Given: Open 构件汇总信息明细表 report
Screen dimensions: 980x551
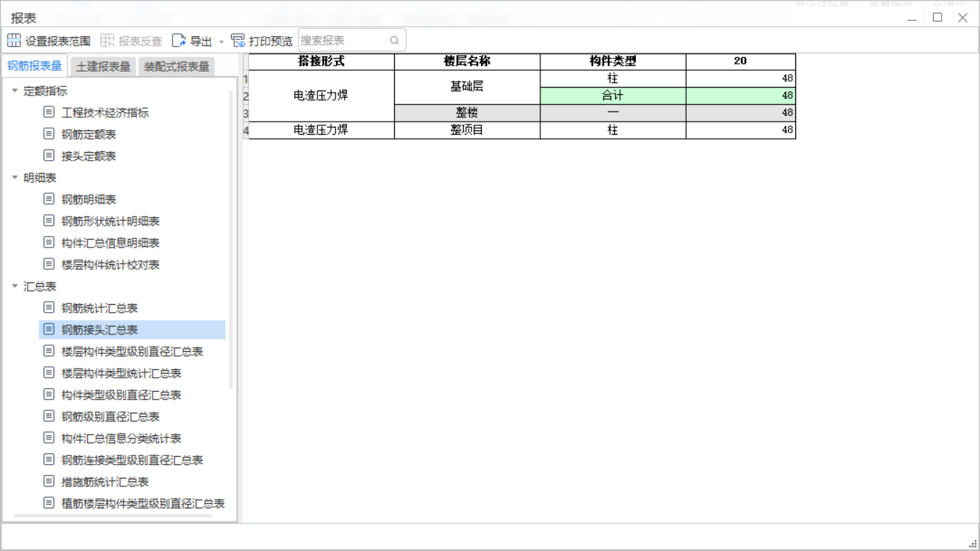Looking at the screenshot, I should point(111,243).
